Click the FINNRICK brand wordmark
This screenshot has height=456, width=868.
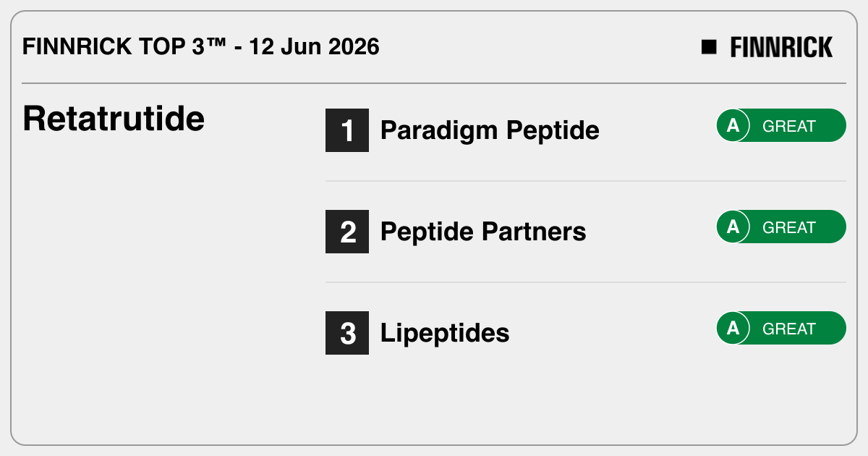click(781, 47)
